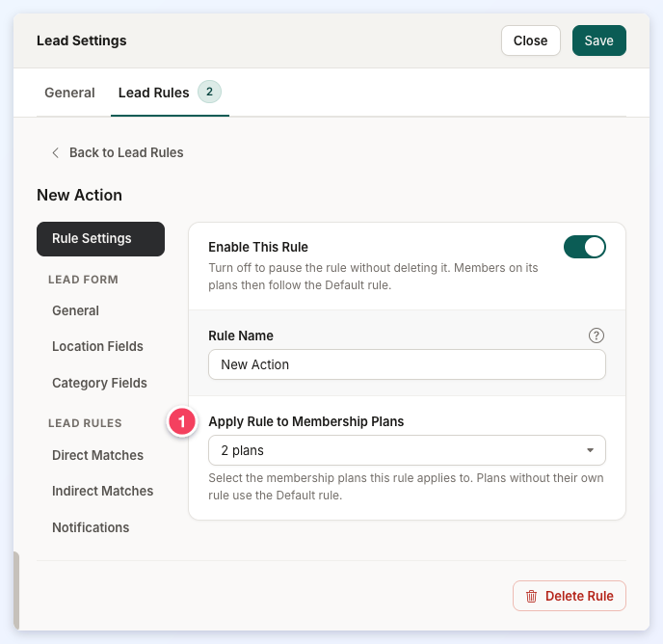Click the Enable This Rule heading
The image size is (663, 644).
coord(258,247)
